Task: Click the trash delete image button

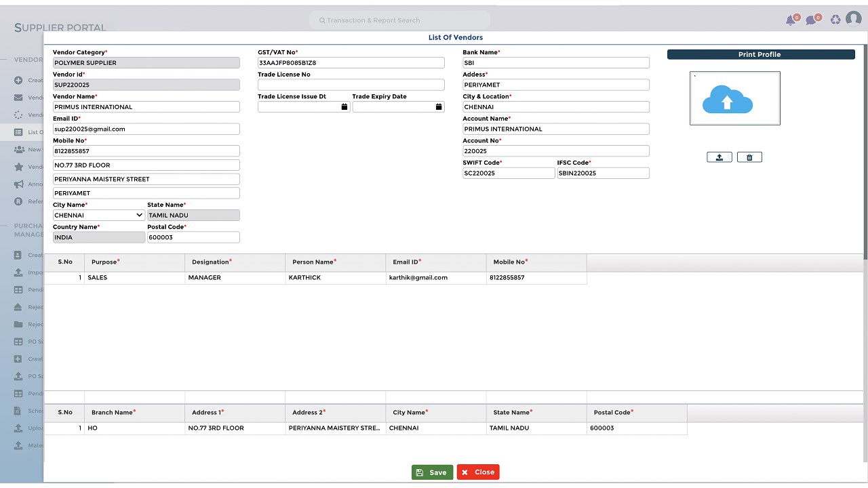Action: [x=749, y=157]
